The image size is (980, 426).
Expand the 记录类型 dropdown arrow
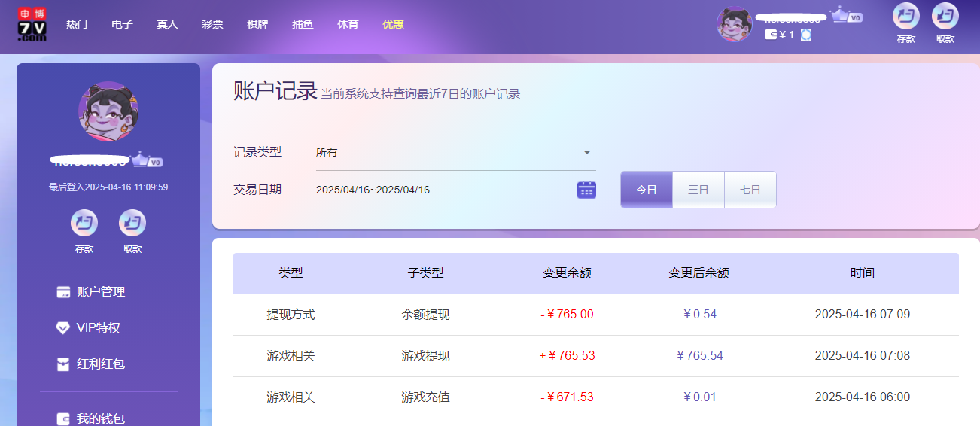587,152
